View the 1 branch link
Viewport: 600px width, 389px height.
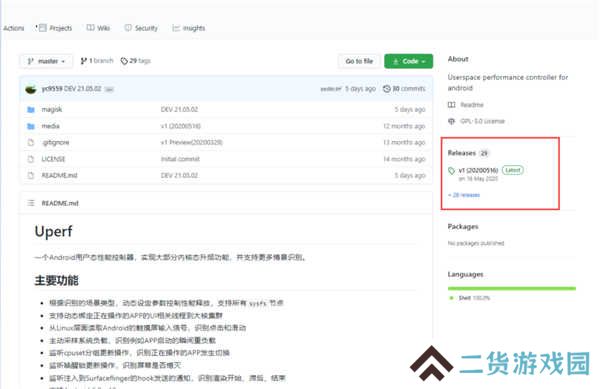(x=97, y=61)
